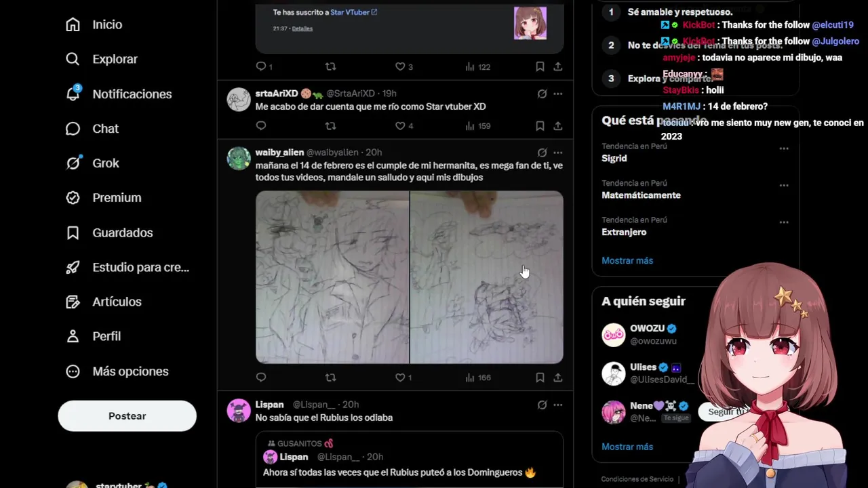Open options for Sigrid trend
The image size is (868, 488).
(x=784, y=148)
